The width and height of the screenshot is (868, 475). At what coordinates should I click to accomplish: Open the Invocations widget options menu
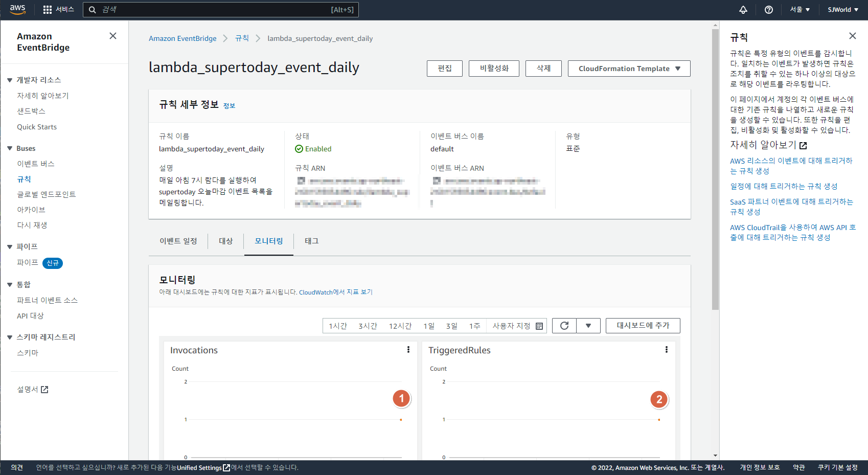click(x=408, y=350)
